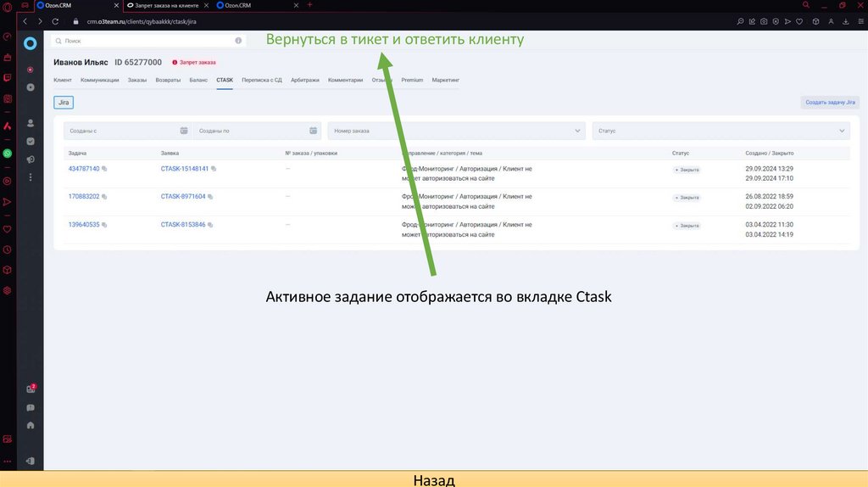Click the browser address bar URL

tap(142, 21)
